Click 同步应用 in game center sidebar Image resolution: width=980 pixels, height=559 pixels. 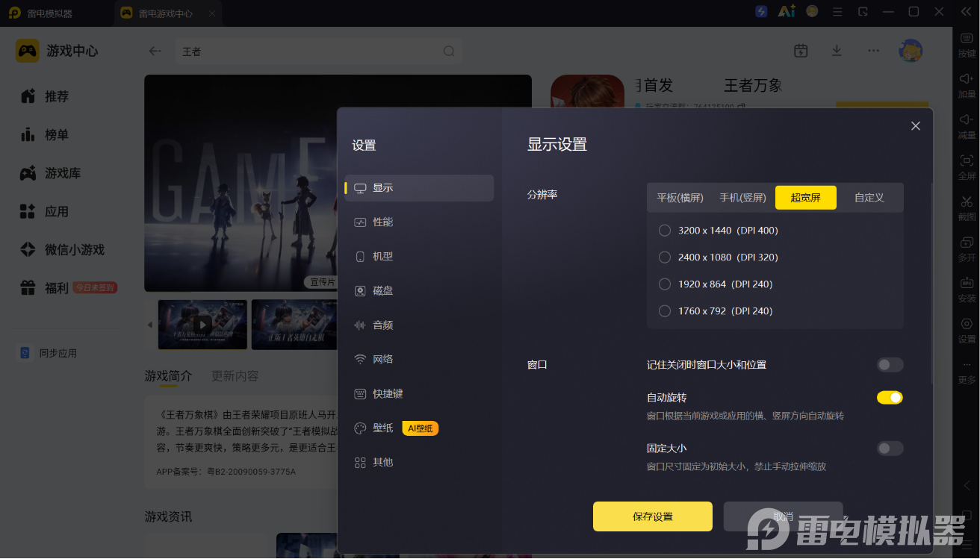(x=49, y=353)
